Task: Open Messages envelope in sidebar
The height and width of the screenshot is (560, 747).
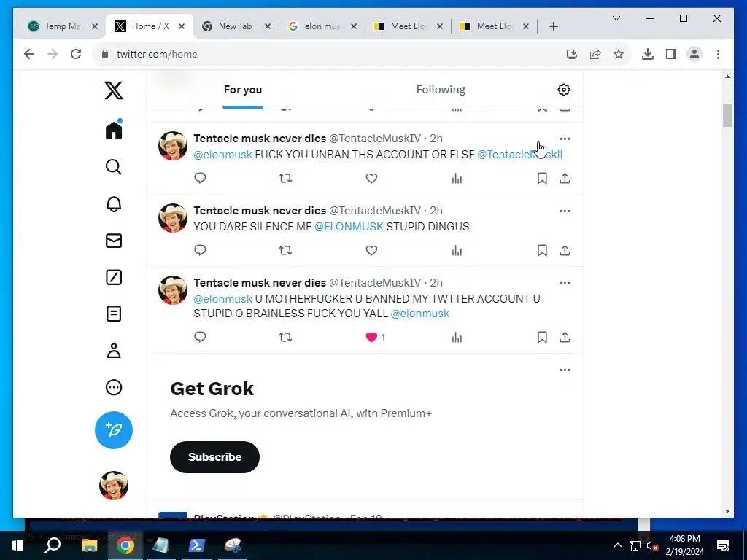Action: (x=113, y=241)
